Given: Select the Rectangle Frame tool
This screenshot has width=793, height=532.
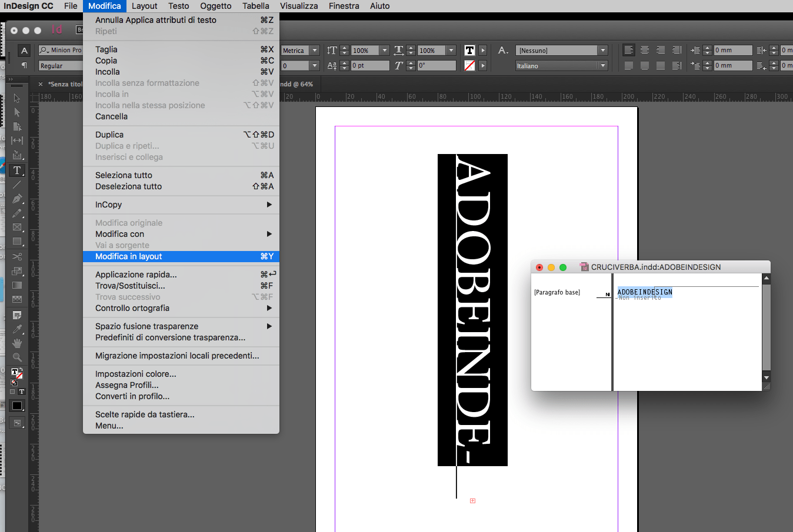Looking at the screenshot, I should click(x=17, y=227).
